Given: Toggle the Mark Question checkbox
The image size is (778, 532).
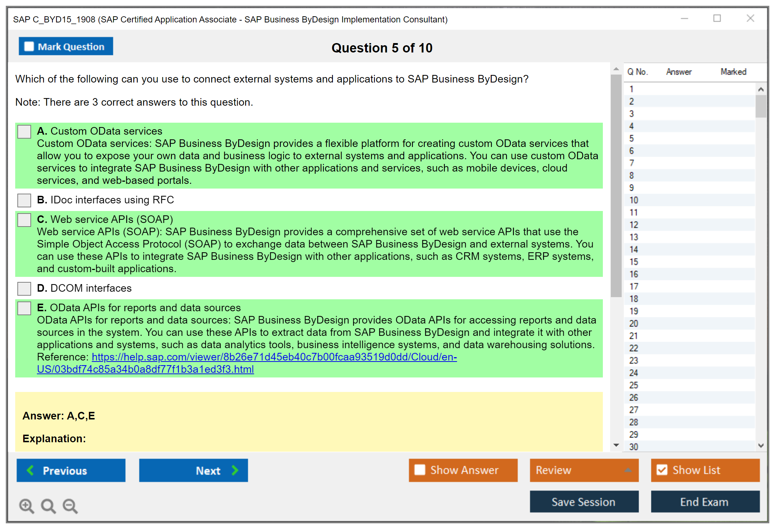Looking at the screenshot, I should [x=29, y=46].
